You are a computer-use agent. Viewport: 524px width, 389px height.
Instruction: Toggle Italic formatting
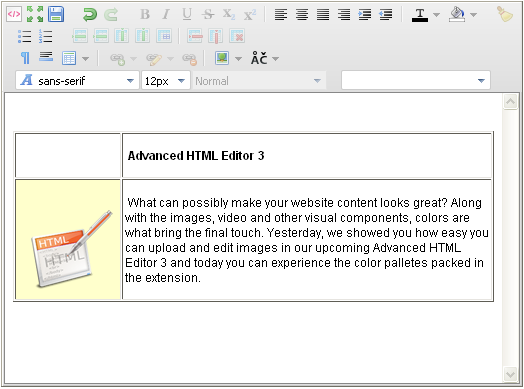point(166,14)
